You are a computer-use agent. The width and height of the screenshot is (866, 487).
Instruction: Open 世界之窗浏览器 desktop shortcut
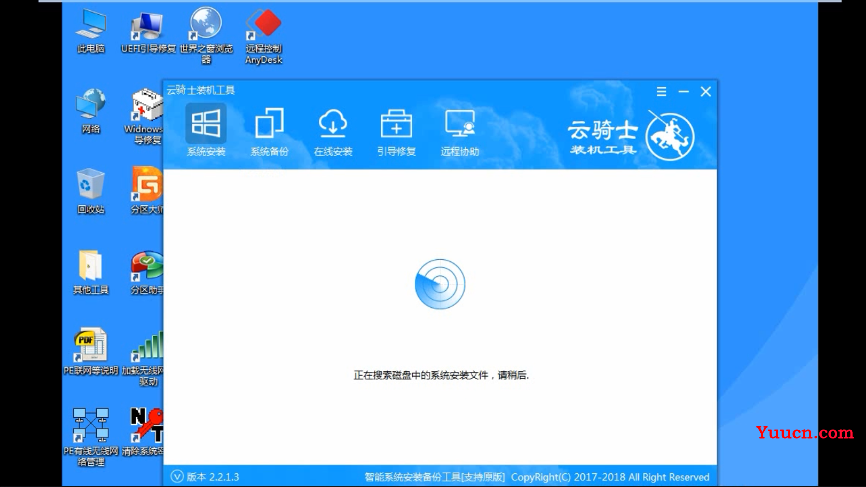tap(206, 36)
